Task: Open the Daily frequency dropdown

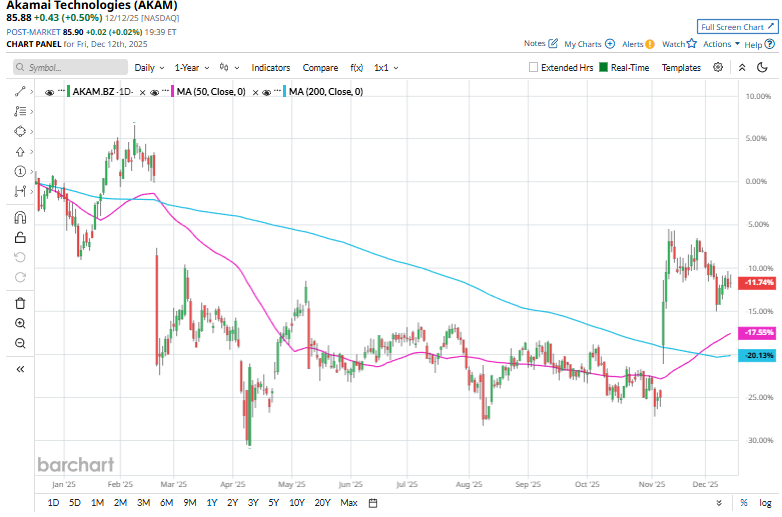Action: pos(149,68)
